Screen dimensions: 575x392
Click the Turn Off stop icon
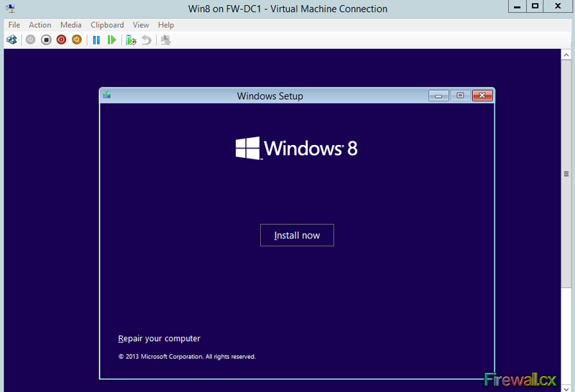coord(46,39)
